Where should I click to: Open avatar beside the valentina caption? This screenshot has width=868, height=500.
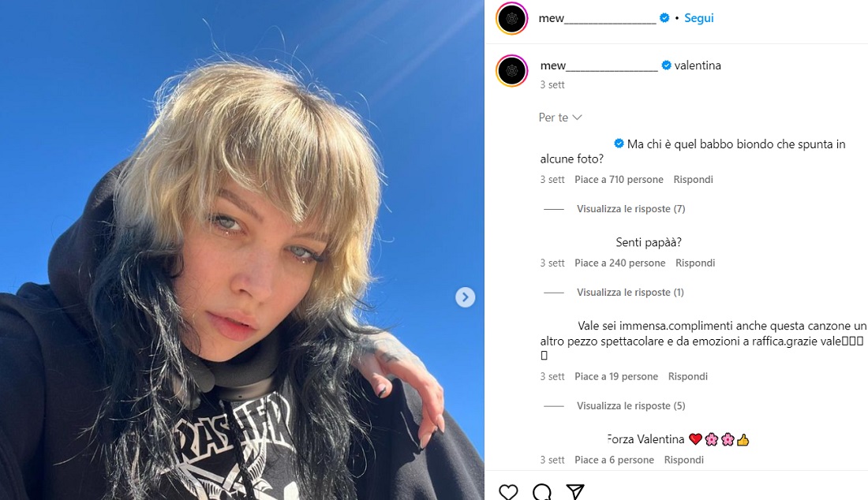pyautogui.click(x=512, y=71)
